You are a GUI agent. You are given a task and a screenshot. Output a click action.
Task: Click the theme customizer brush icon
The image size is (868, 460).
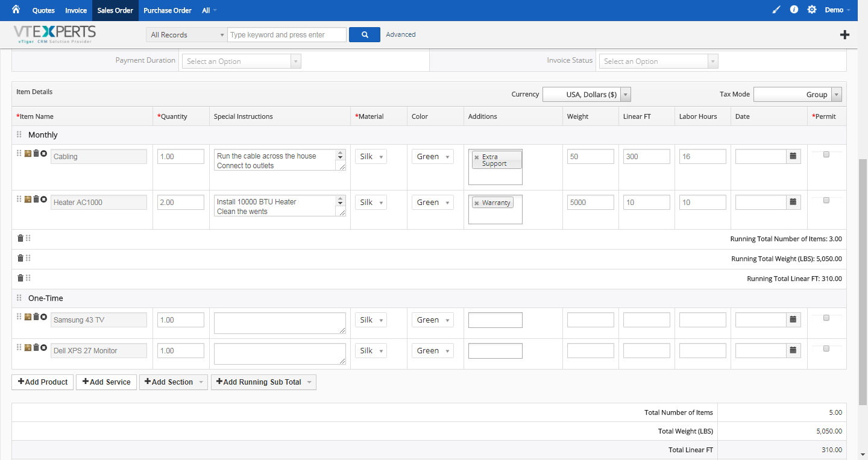point(776,9)
